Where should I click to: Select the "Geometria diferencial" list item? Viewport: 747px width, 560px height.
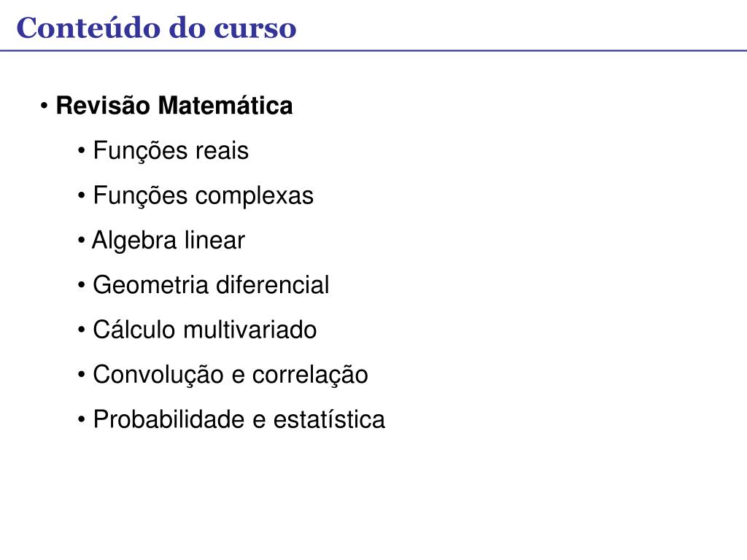(211, 285)
